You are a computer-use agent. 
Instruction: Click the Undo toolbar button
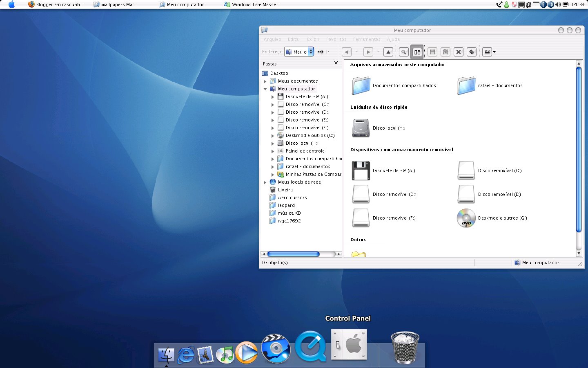[x=472, y=52]
